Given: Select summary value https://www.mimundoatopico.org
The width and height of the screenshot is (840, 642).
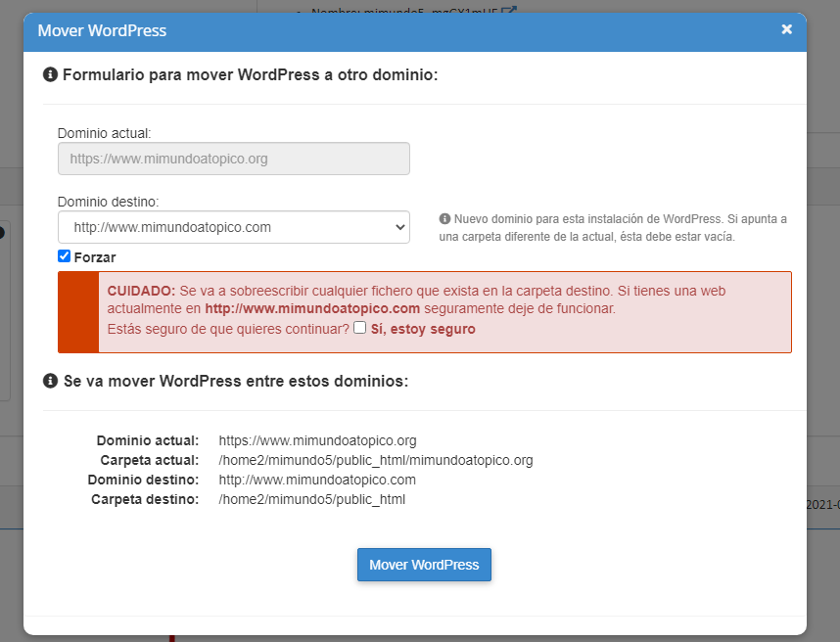Looking at the screenshot, I should (x=317, y=440).
